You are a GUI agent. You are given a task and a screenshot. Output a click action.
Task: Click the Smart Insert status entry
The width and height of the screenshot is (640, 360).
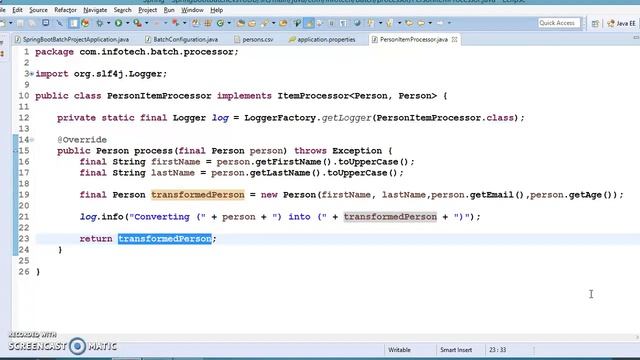click(456, 350)
